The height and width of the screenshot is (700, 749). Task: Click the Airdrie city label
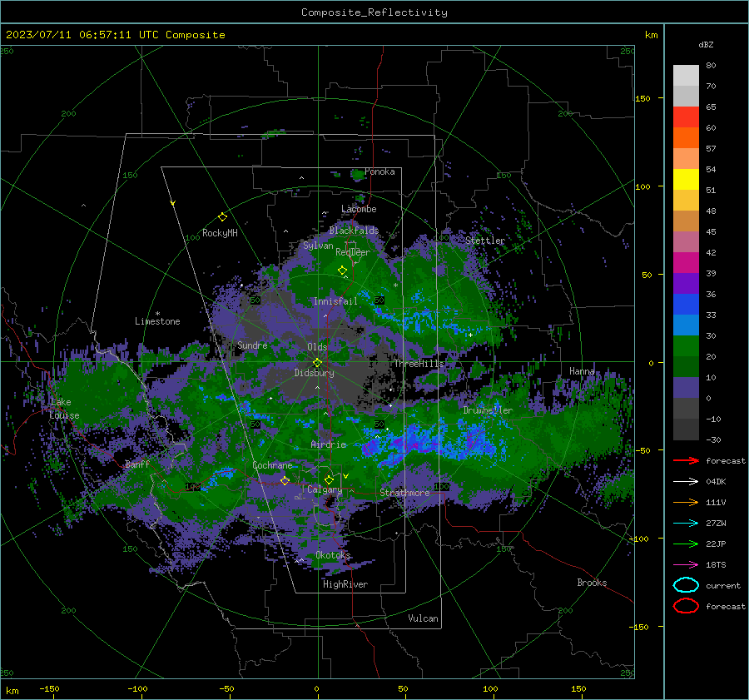tap(328, 444)
